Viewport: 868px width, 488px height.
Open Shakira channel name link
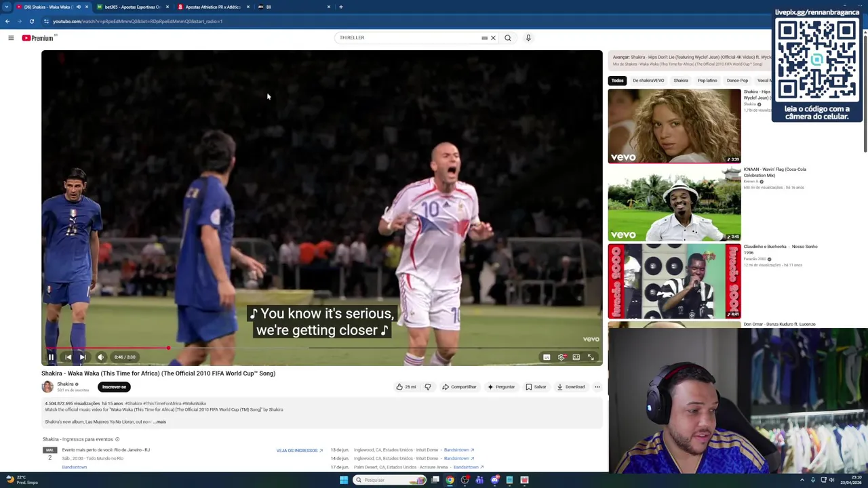point(66,384)
